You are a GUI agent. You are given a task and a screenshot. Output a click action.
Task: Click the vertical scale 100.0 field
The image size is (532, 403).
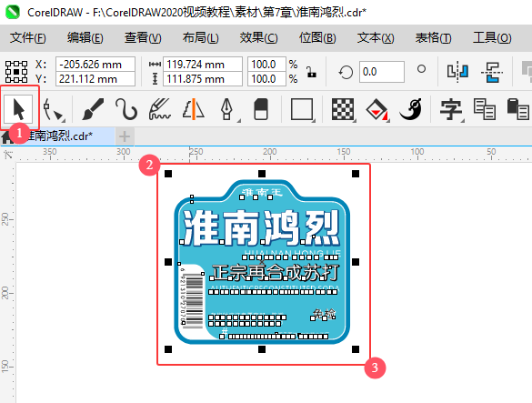click(x=266, y=79)
